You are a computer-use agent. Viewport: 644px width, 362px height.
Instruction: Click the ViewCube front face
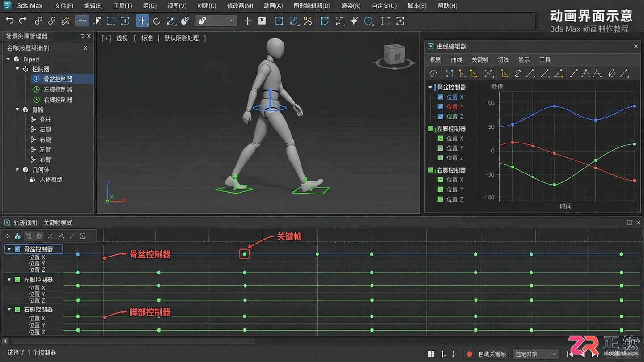(x=397, y=56)
